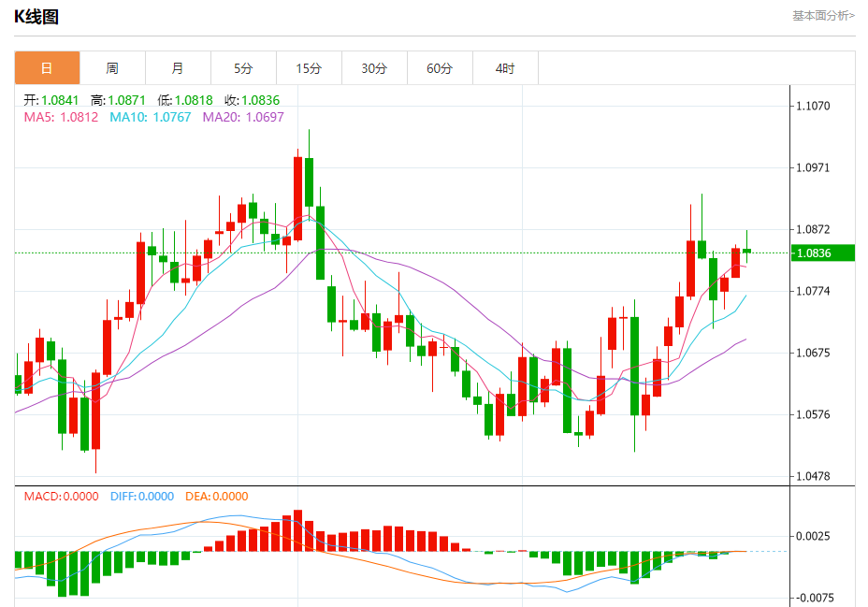
Task: Click the MACD:0.0000 indicator label
Action: point(61,497)
